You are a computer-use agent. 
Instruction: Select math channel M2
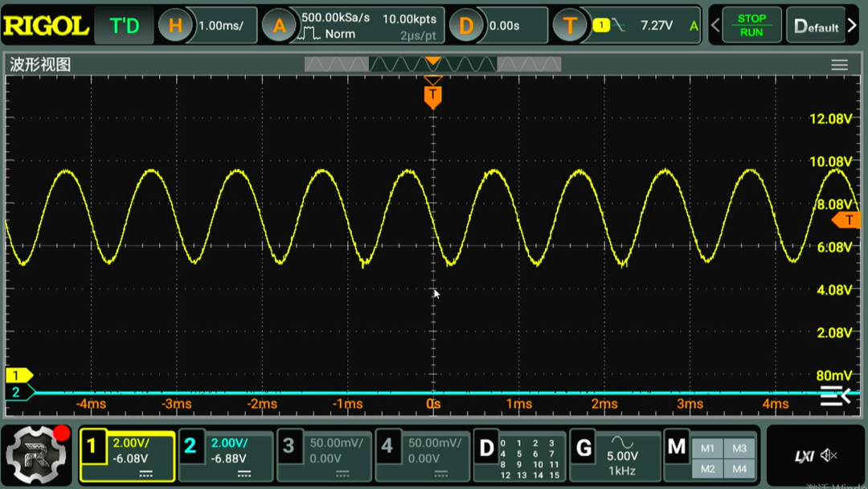click(x=707, y=469)
